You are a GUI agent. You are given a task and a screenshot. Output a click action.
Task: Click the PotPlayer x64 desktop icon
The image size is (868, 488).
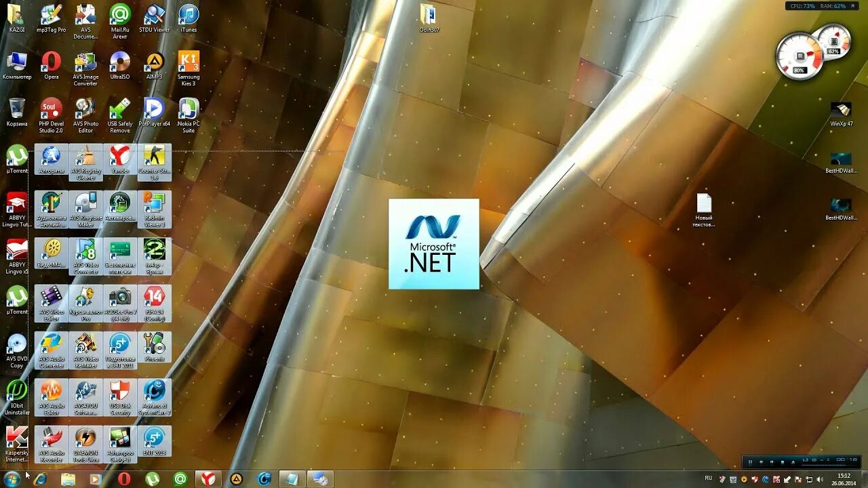[155, 113]
